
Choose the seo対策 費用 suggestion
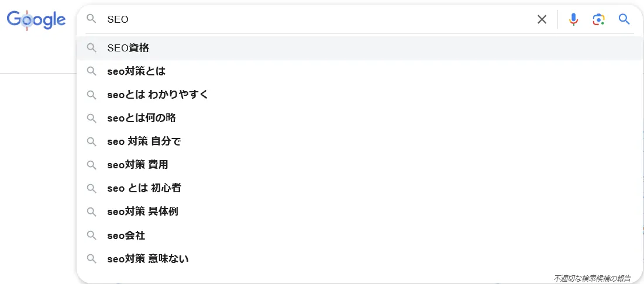pyautogui.click(x=360, y=165)
